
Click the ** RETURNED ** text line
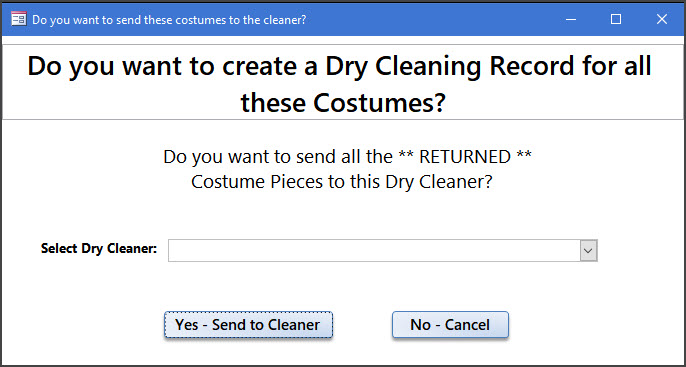pyautogui.click(x=347, y=157)
